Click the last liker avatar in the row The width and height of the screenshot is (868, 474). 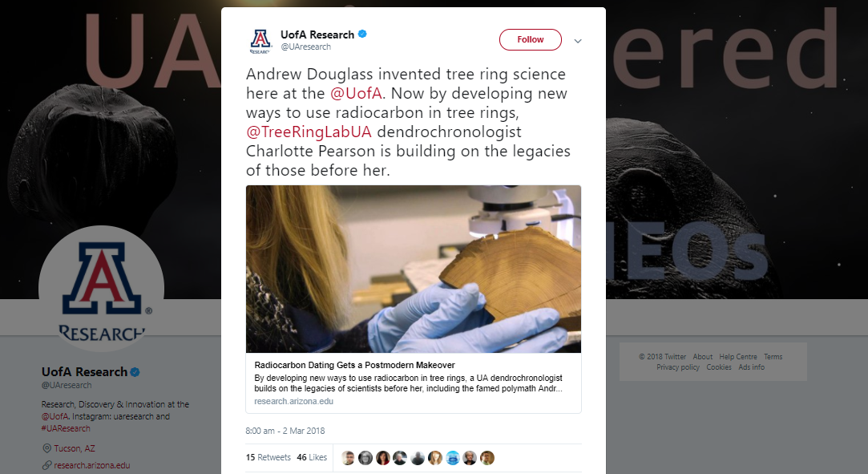coord(487,458)
